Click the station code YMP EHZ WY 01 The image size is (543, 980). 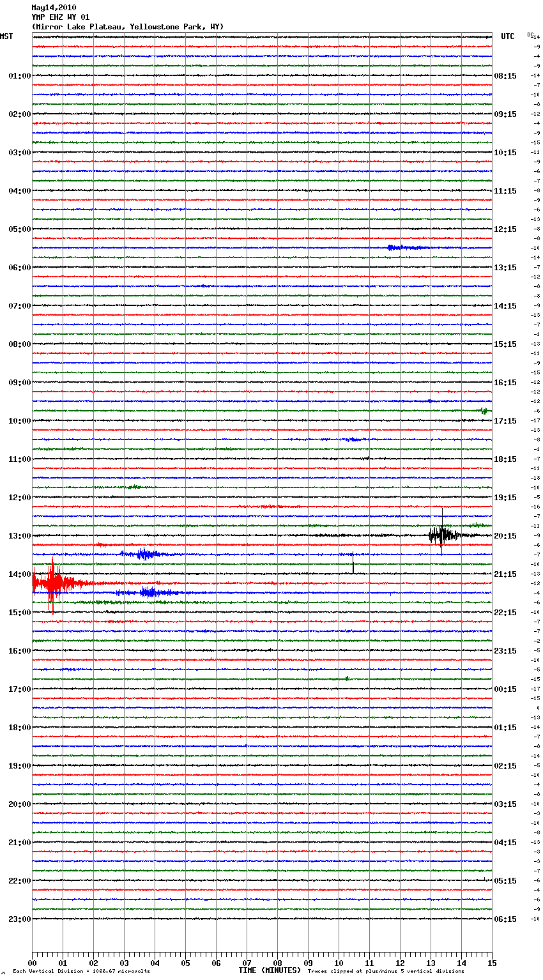point(61,17)
